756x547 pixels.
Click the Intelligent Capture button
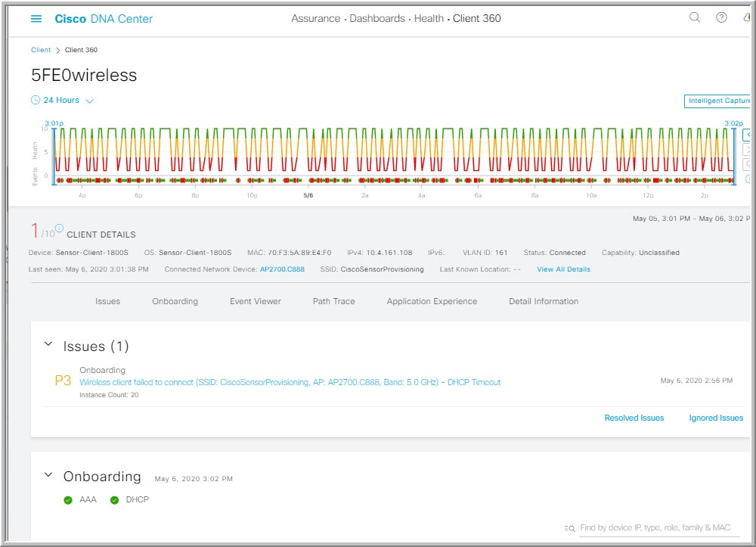point(717,101)
